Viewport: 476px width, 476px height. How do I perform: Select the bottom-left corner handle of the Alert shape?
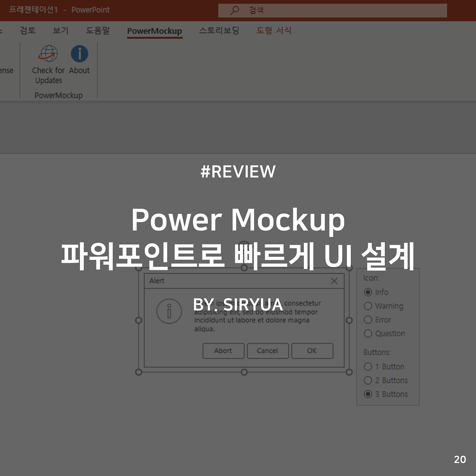point(139,372)
